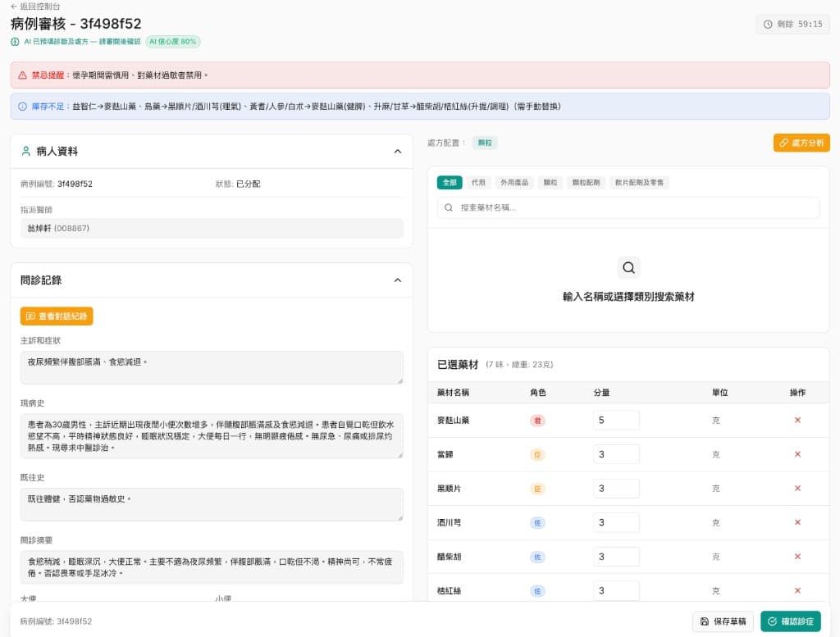Click the 操作 column header
Viewport: 840px width, 637px height.
point(797,393)
